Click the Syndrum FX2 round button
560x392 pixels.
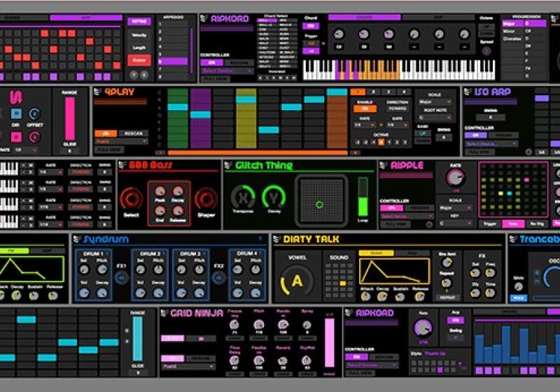(218, 277)
